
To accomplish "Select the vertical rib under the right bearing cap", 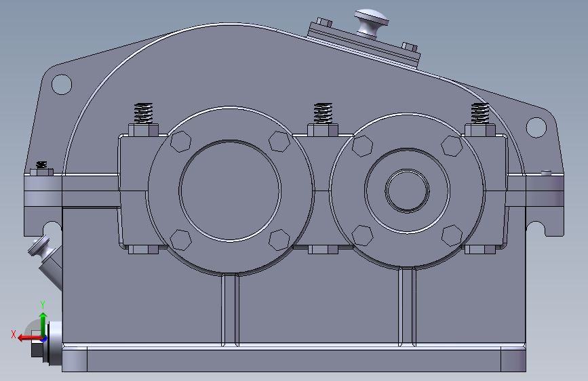I will point(407,306).
